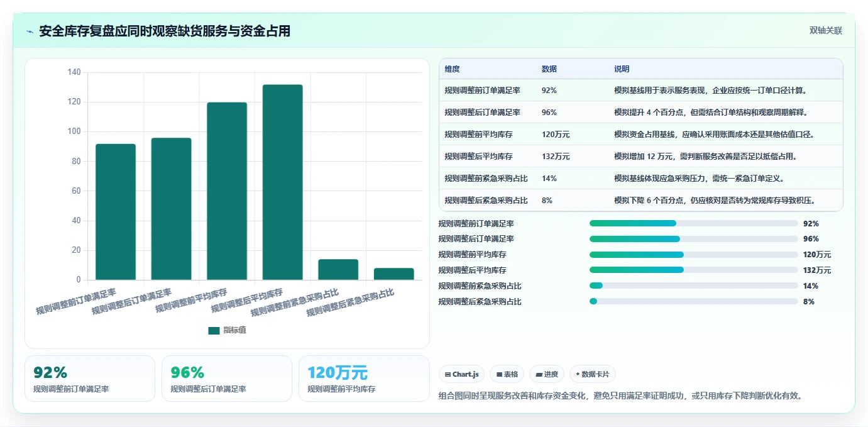Screen dimensions: 868x427
Task: Click the 规则调整前平均库存 bar in chart
Action: [227, 191]
